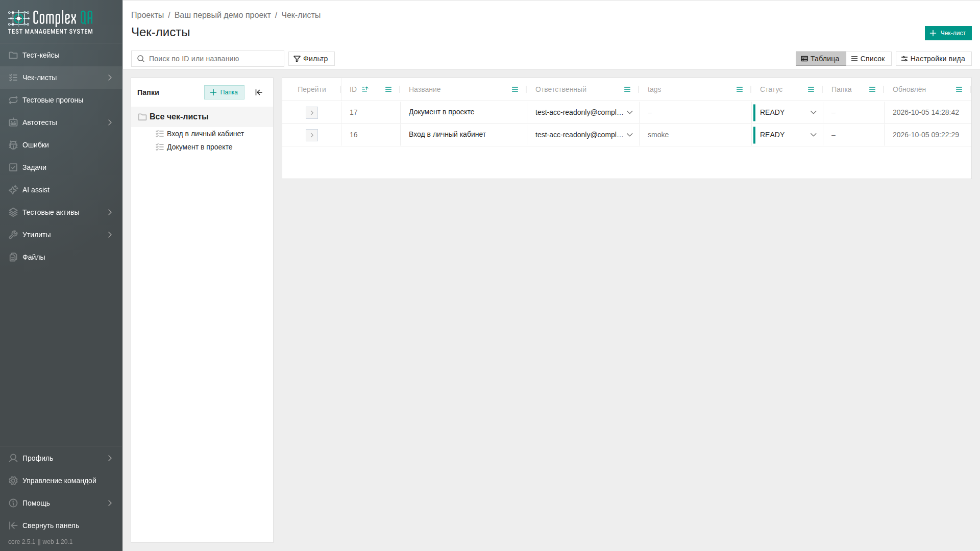
Task: Open the Обновлён column menu icon
Action: pyautogui.click(x=959, y=89)
